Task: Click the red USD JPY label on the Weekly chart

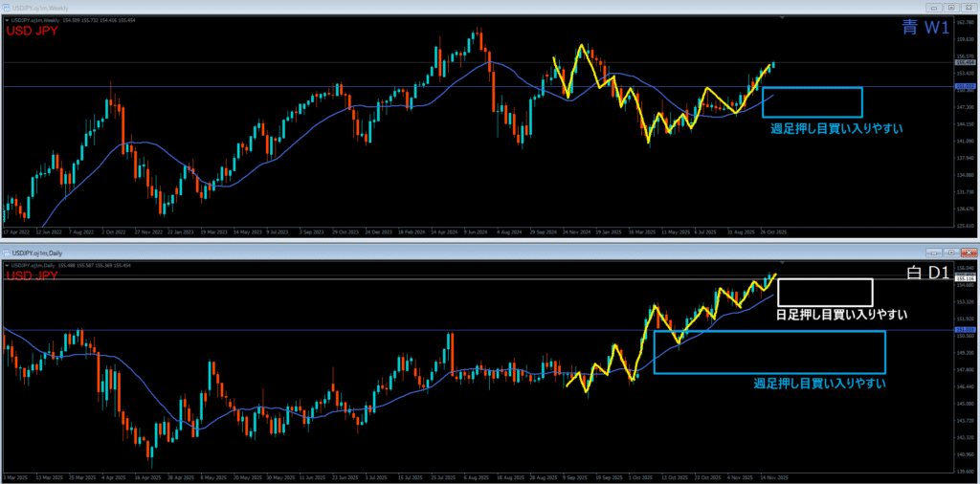Action: (32, 31)
